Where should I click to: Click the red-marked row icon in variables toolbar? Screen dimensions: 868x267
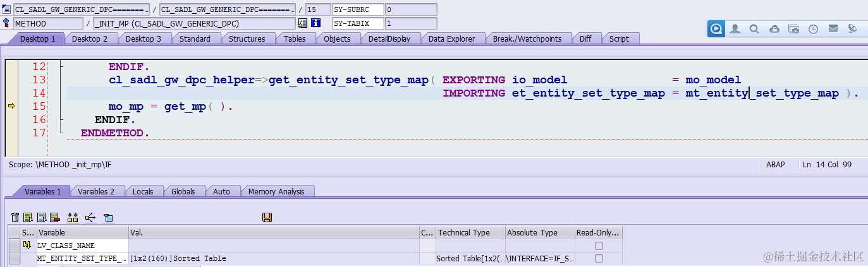54,217
